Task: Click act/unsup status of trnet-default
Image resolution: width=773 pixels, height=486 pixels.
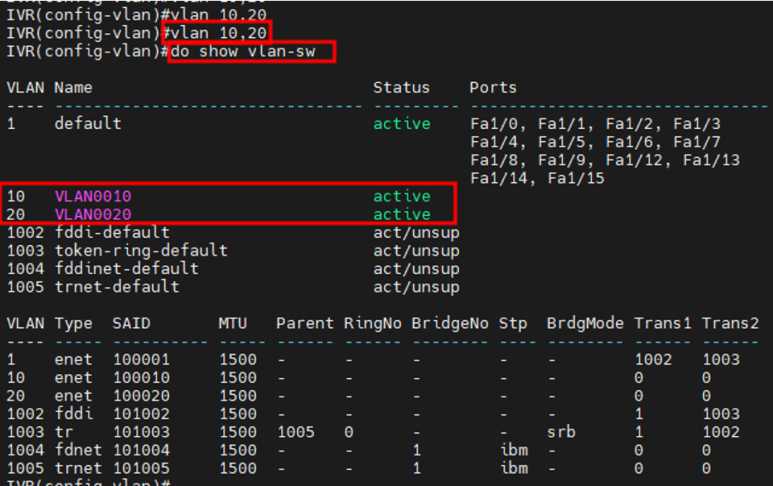Action: pyautogui.click(x=417, y=287)
